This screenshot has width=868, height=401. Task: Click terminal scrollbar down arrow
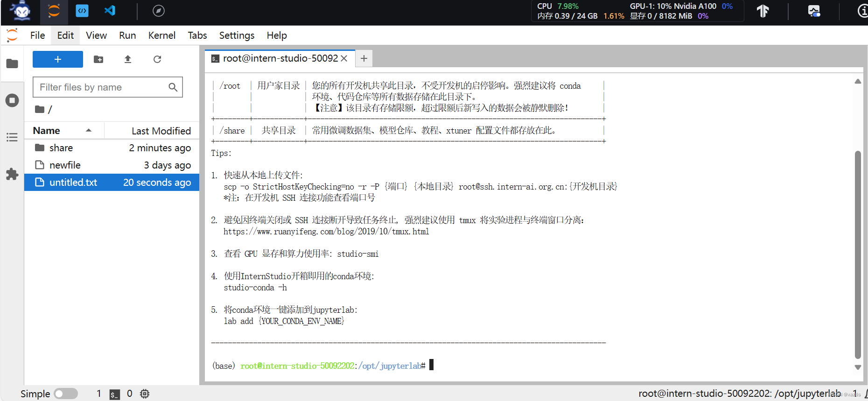[x=858, y=367]
